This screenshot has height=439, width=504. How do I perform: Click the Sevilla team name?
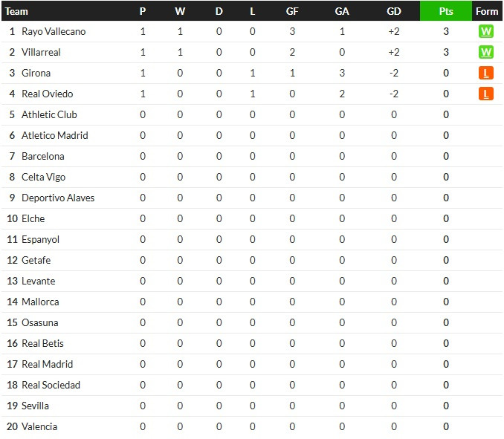(35, 406)
